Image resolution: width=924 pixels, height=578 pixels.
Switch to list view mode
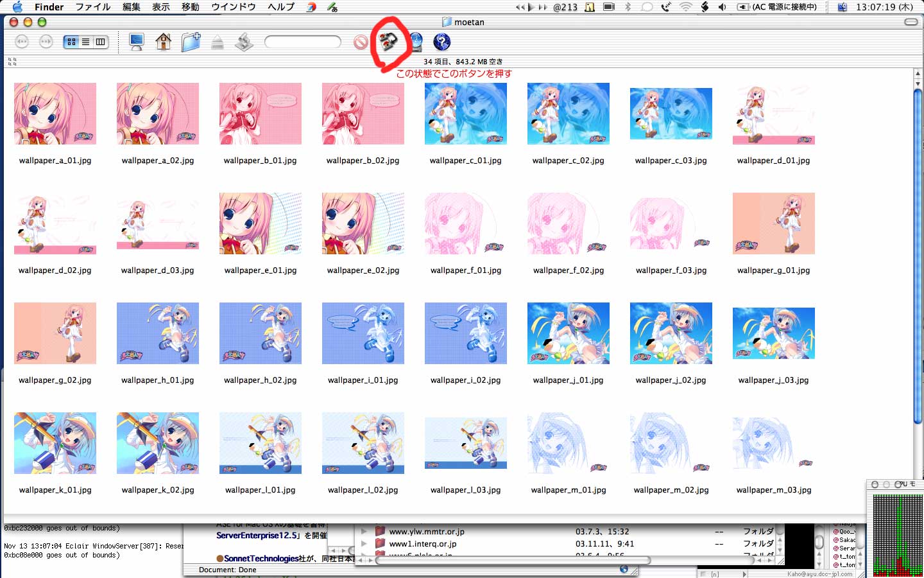tap(85, 42)
